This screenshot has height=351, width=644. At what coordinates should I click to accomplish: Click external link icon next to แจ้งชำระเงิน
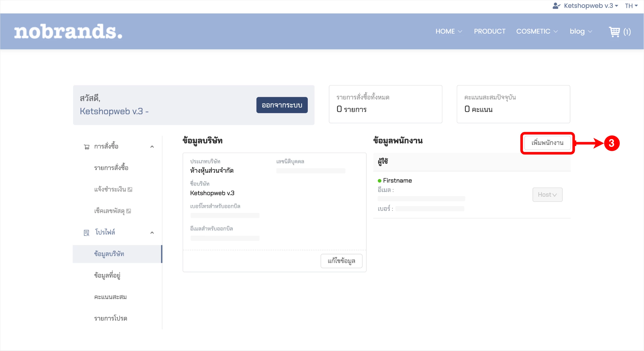(130, 189)
